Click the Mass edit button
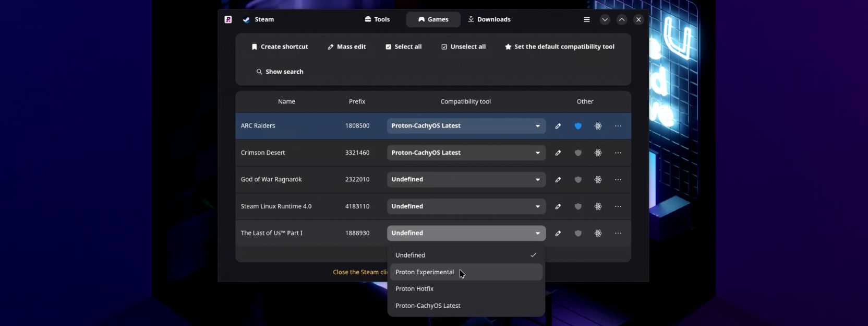 pos(347,46)
